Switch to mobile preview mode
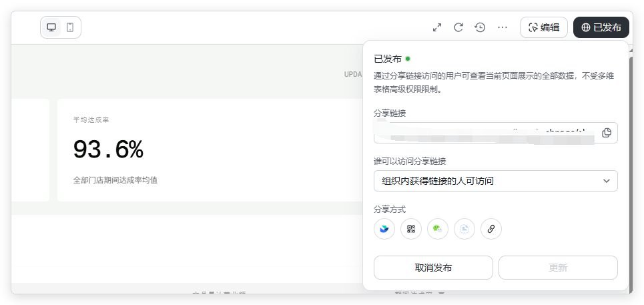This screenshot has width=644, height=305. tap(70, 27)
